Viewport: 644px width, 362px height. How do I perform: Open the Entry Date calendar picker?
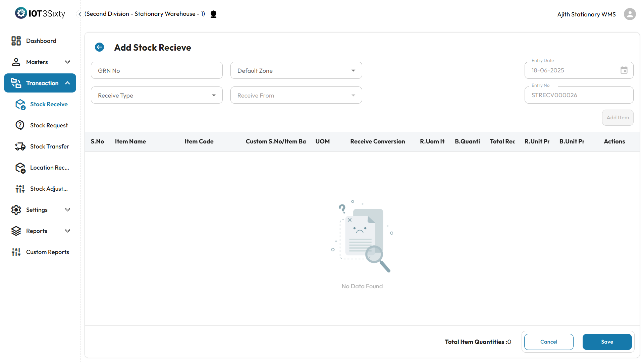pos(624,70)
